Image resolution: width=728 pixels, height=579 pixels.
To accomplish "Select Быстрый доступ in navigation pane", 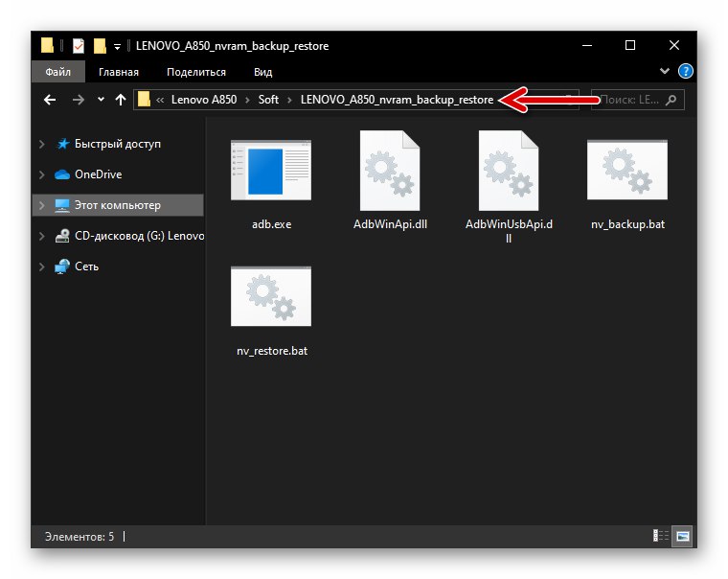I will coord(118,144).
